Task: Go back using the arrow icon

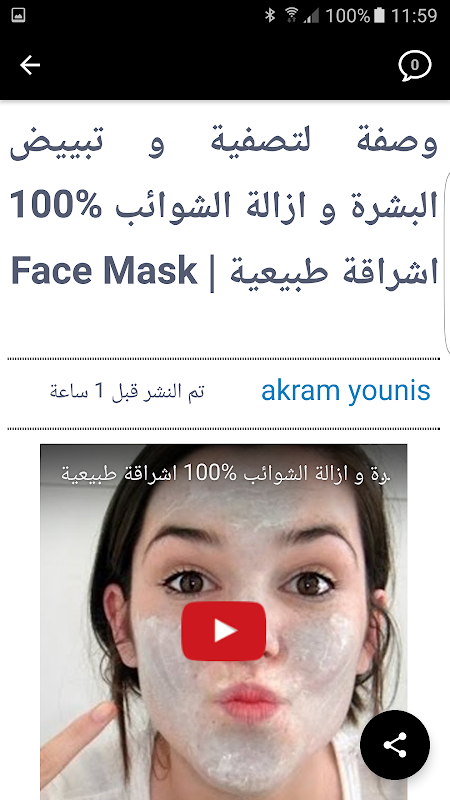Action: point(30,65)
